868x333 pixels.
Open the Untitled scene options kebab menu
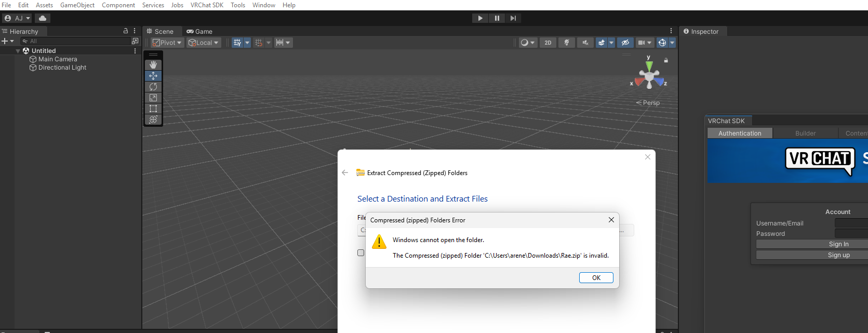coord(135,51)
